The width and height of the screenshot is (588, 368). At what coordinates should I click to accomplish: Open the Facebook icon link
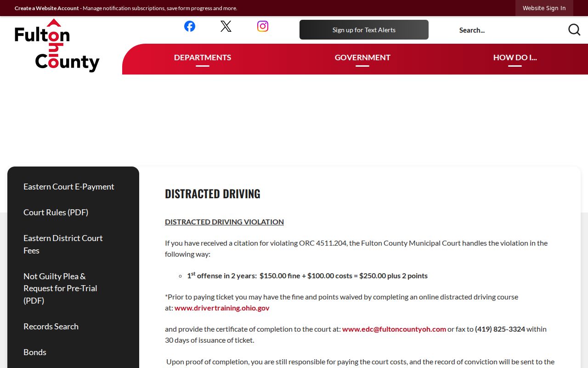[189, 26]
